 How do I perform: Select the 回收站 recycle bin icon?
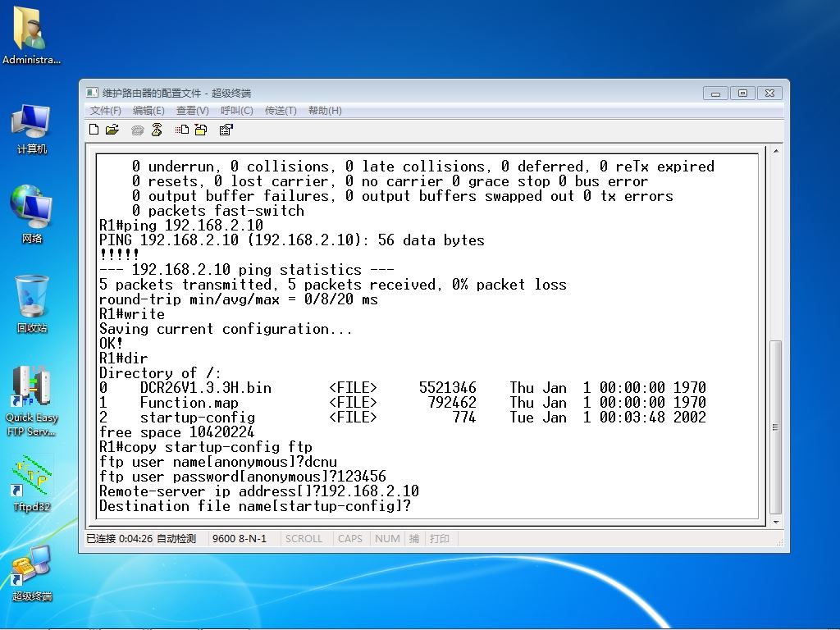(32, 304)
